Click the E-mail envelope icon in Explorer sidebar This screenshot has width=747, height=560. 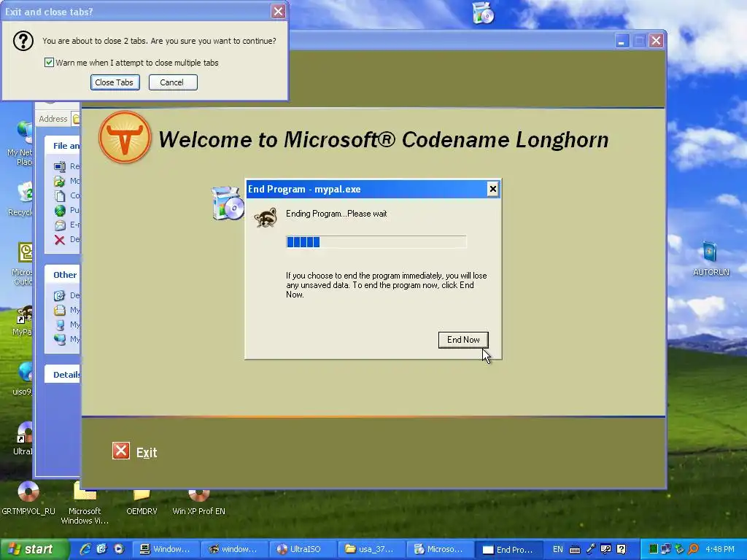click(60, 225)
